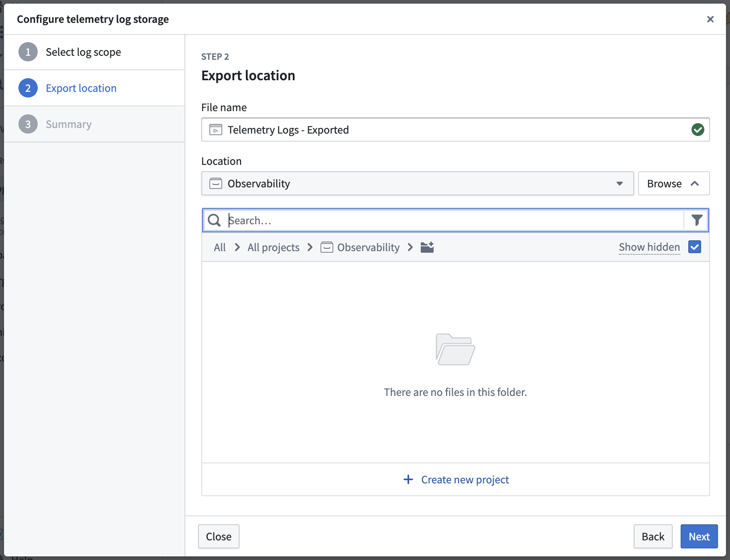Screen dimensions: 730x560
Task: Uncheck the blue checkbox near Show hidden
Action: tap(694, 247)
